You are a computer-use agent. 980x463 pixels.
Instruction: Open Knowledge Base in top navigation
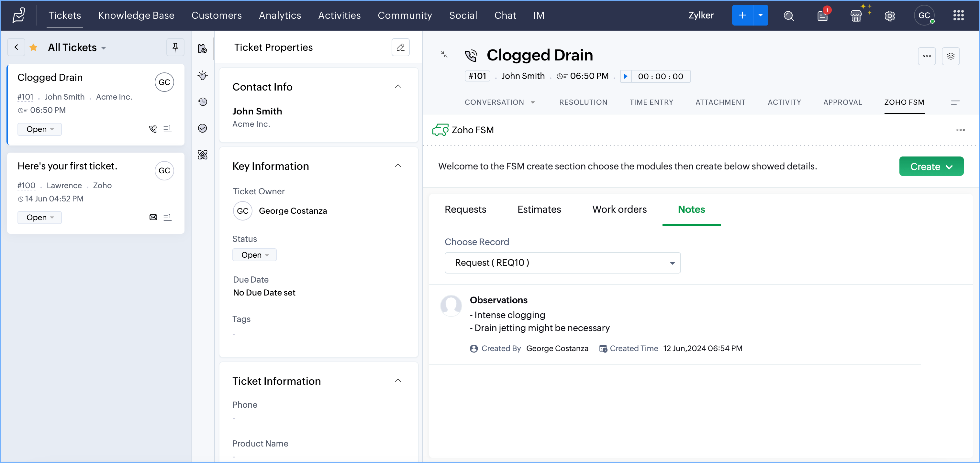(x=136, y=15)
